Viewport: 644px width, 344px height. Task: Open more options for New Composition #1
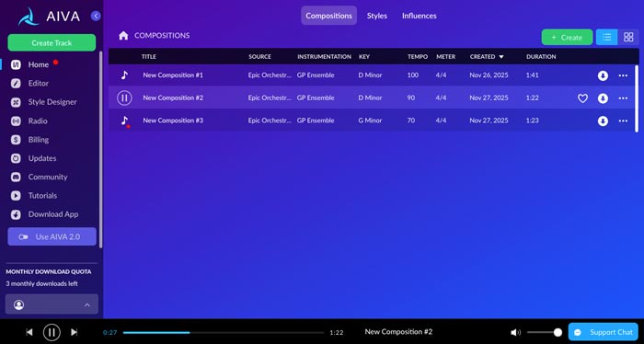point(623,75)
